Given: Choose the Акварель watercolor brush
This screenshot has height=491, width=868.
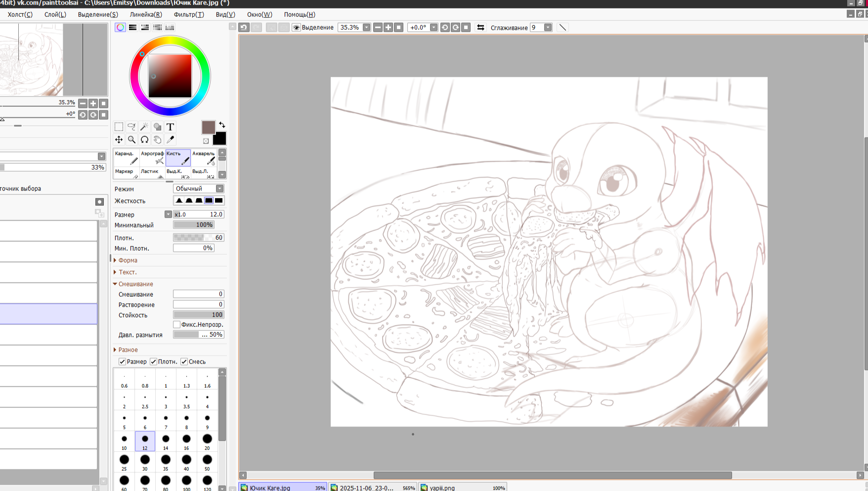Looking at the screenshot, I should click(204, 158).
